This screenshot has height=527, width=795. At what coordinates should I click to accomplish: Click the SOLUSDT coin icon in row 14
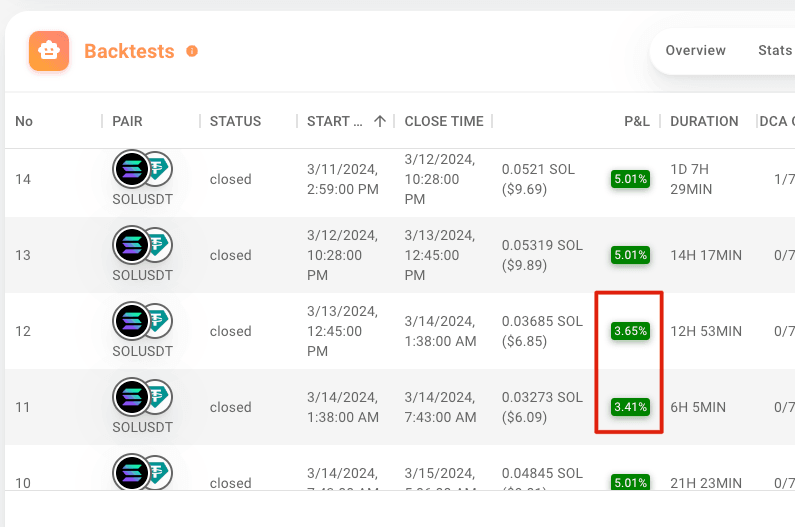coord(142,169)
